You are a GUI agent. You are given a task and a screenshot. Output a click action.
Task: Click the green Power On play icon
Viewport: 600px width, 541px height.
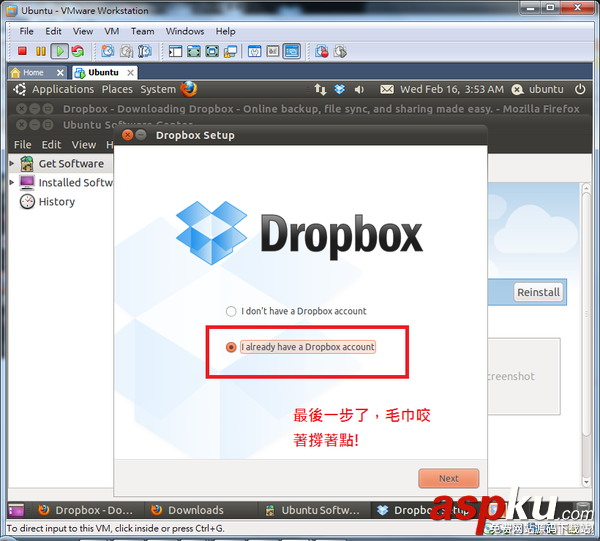60,51
